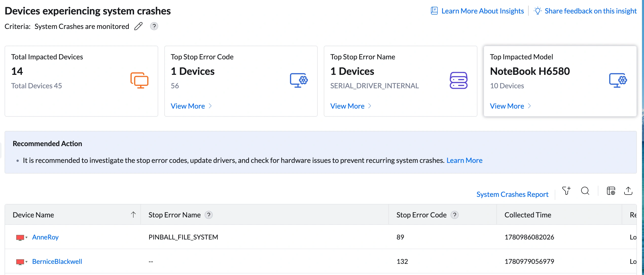Open Learn More About Insights link
This screenshot has height=275, width=644.
coord(482,11)
